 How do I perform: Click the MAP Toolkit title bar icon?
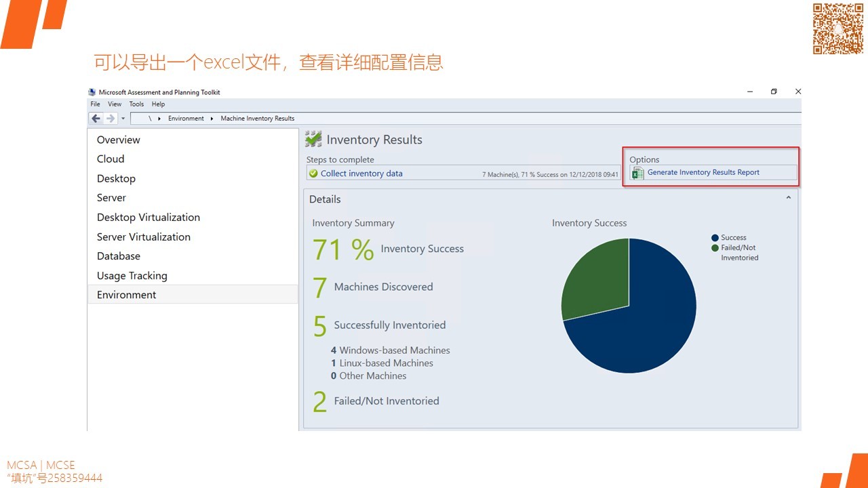point(92,92)
